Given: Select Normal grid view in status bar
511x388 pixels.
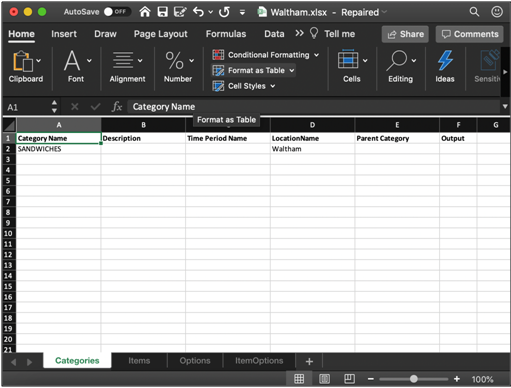Looking at the screenshot, I should click(x=299, y=379).
